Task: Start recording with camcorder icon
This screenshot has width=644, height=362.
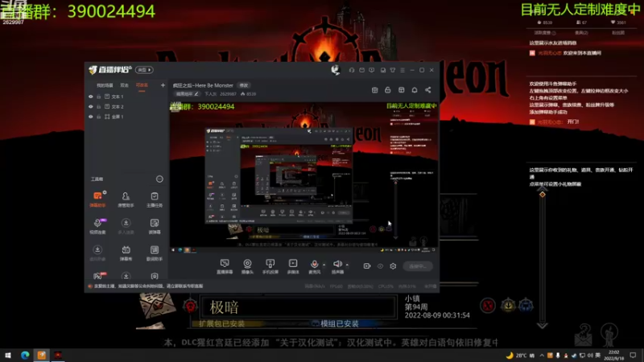Action: [367, 266]
